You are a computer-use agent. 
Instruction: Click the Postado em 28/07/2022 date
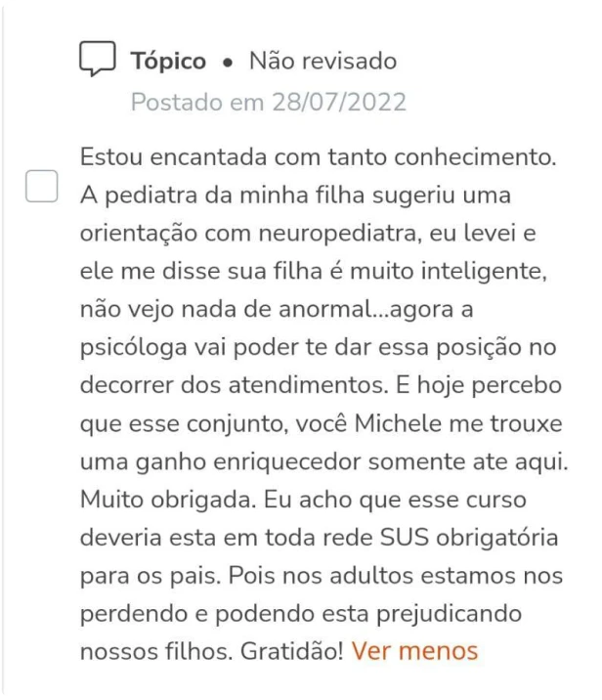pyautogui.click(x=269, y=103)
